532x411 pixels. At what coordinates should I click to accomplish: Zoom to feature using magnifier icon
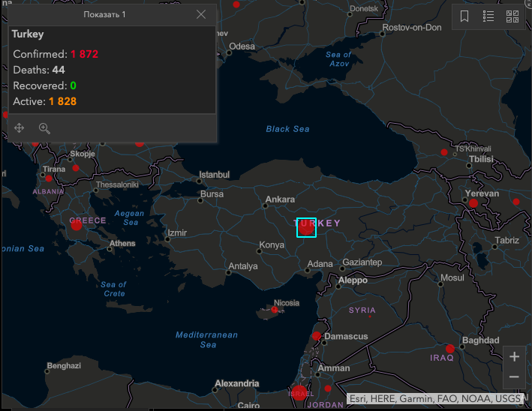click(44, 128)
